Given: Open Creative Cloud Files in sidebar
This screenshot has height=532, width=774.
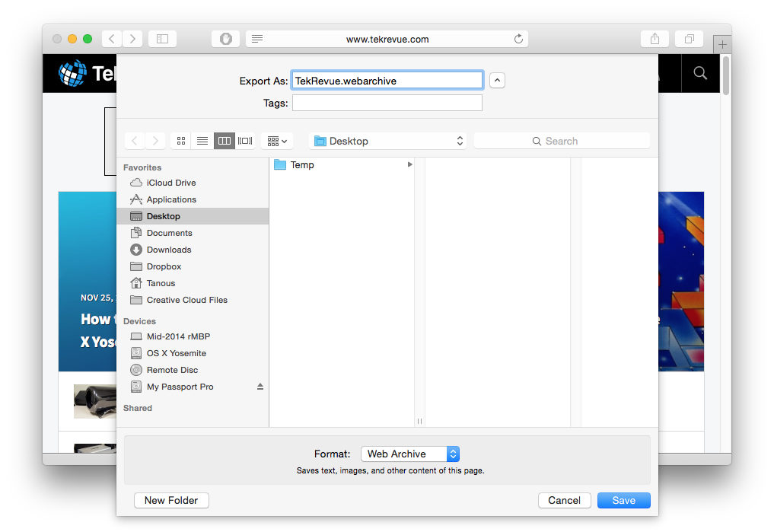Looking at the screenshot, I should point(193,300).
